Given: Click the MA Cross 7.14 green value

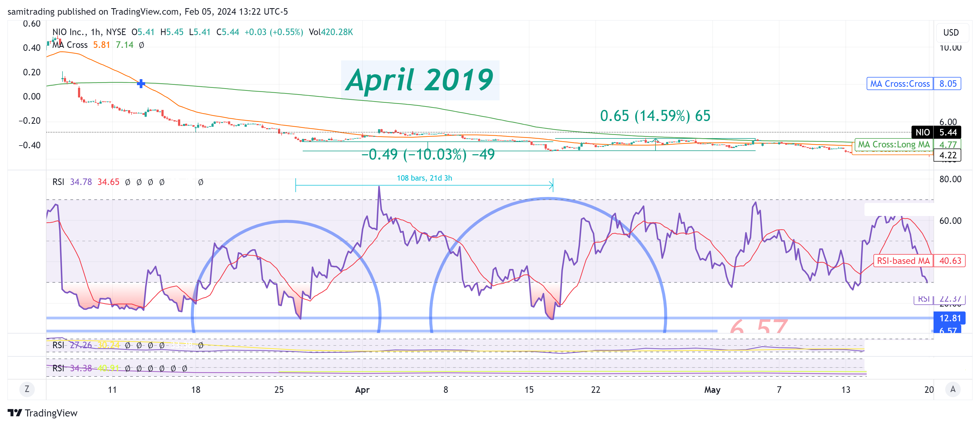Looking at the screenshot, I should click(124, 45).
